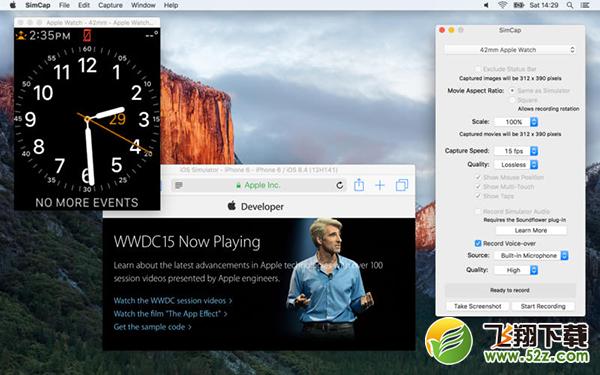The width and height of the screenshot is (600, 375).
Task: Open Spotlight search magnifier
Action: [570, 5]
